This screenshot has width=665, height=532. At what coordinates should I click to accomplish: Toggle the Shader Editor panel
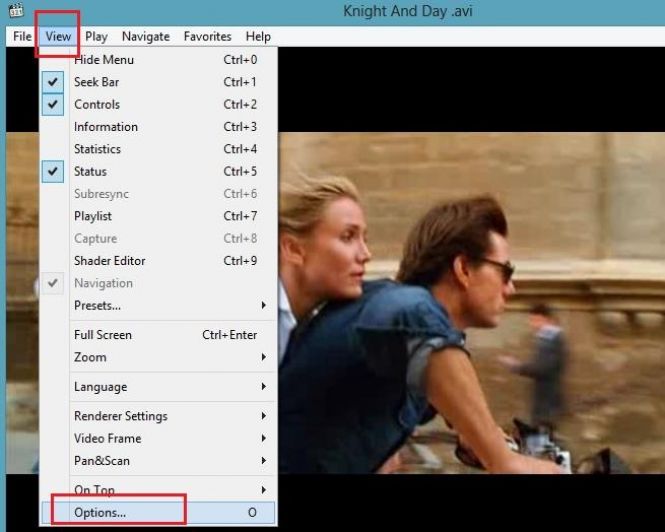pos(158,260)
